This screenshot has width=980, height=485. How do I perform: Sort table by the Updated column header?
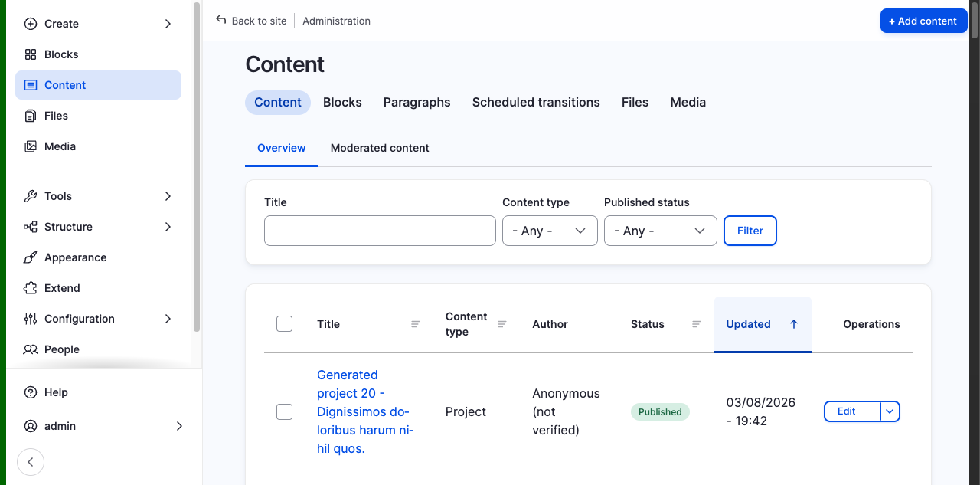point(763,324)
